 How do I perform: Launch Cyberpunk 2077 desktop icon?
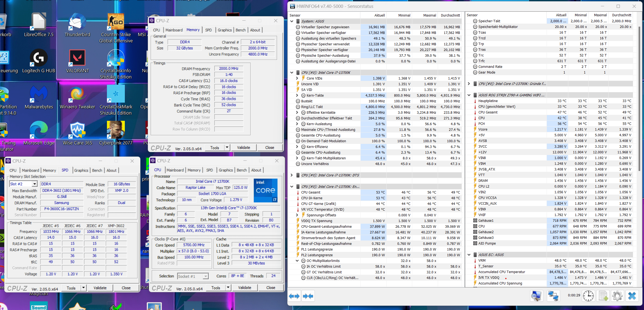(x=116, y=133)
